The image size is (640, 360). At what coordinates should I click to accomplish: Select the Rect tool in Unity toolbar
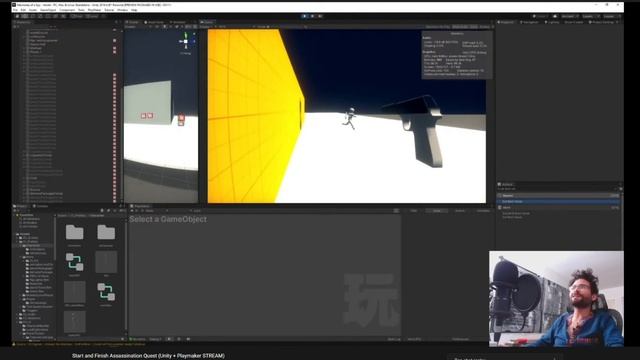(x=48, y=16)
